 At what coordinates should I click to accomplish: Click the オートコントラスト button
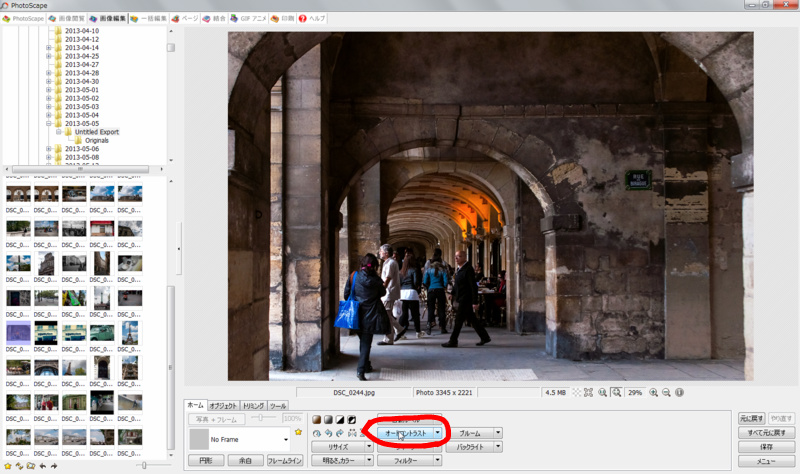[406, 433]
